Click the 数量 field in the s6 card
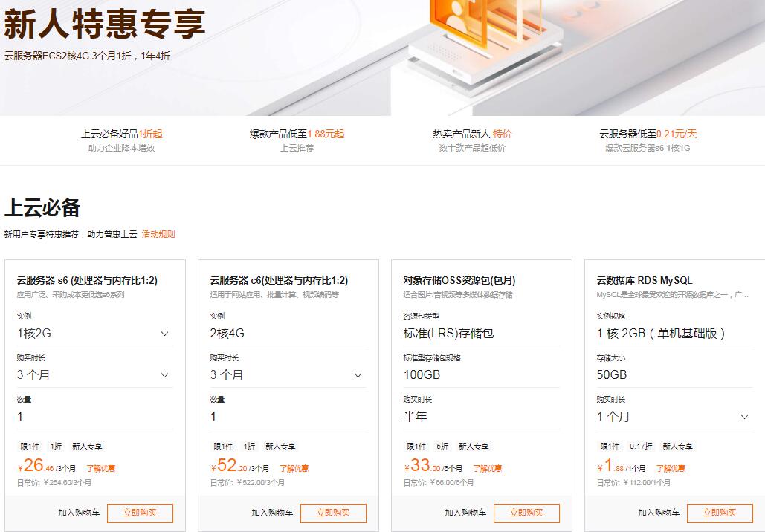This screenshot has width=765, height=532. click(94, 416)
